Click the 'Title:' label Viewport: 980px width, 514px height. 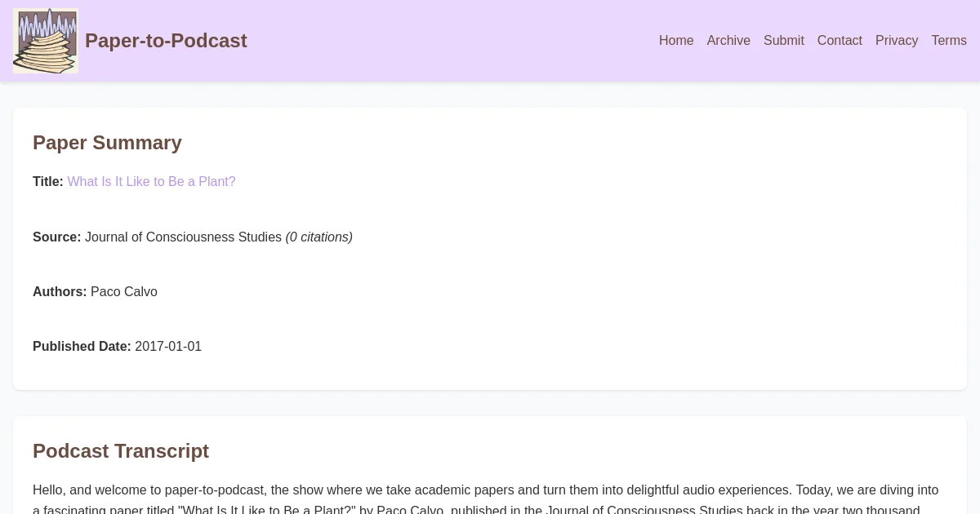click(48, 182)
